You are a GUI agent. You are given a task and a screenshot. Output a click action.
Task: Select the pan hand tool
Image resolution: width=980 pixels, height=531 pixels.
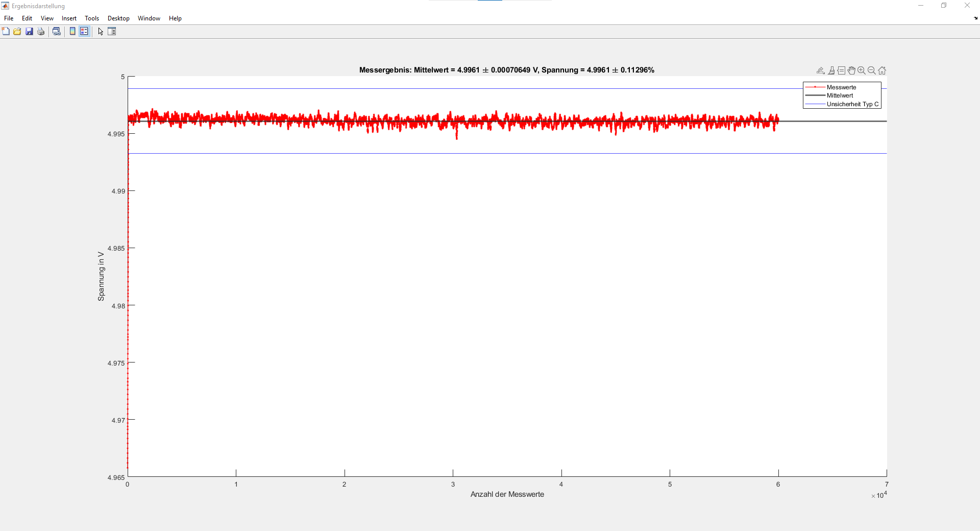[851, 70]
